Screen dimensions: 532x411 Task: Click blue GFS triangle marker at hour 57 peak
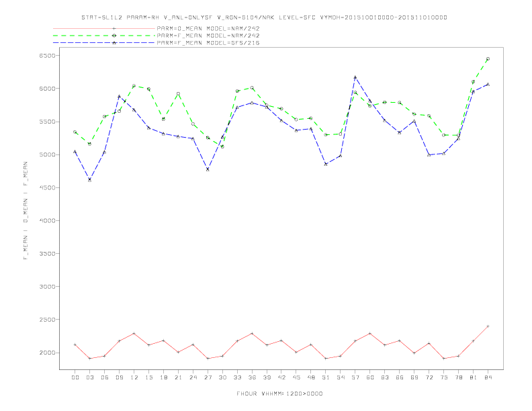pyautogui.click(x=355, y=77)
